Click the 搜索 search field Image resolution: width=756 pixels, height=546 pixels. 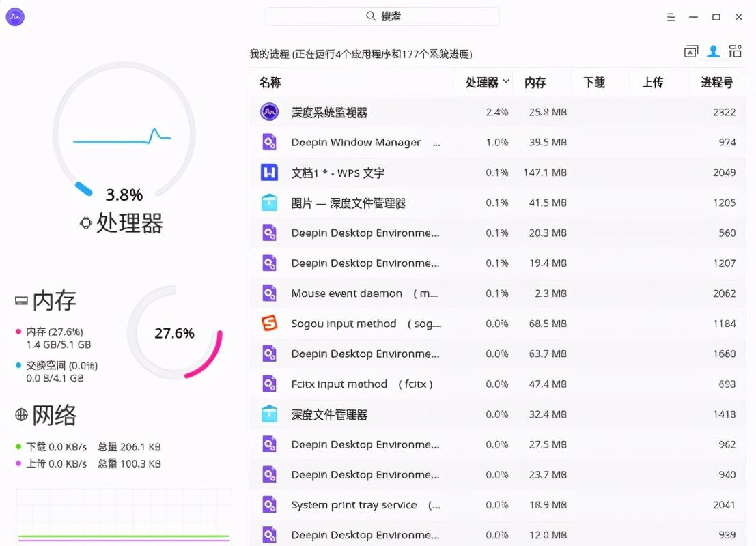382,16
